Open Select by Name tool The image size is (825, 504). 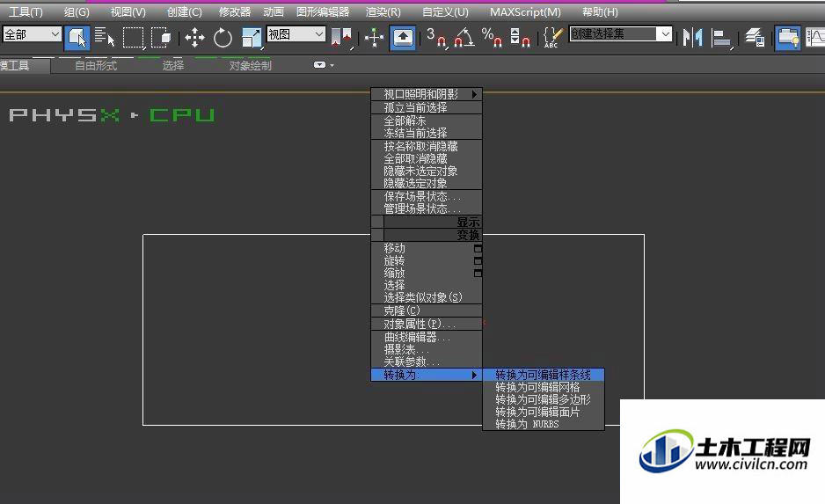tap(105, 37)
